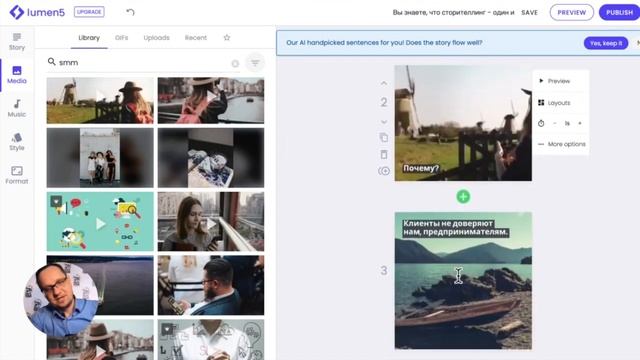Viewport: 640px width, 360px height.
Task: Select the woman with phone on balcony video
Action: 211,222
